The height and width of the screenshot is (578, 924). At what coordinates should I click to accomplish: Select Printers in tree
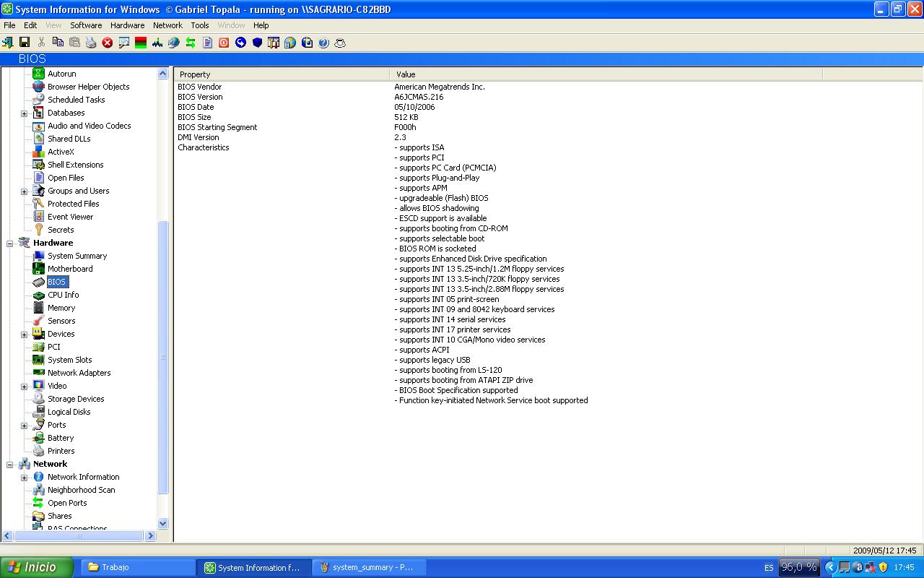(61, 451)
